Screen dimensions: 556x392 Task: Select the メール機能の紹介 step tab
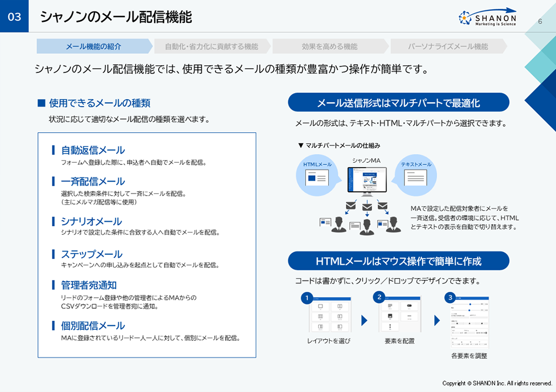(94, 46)
